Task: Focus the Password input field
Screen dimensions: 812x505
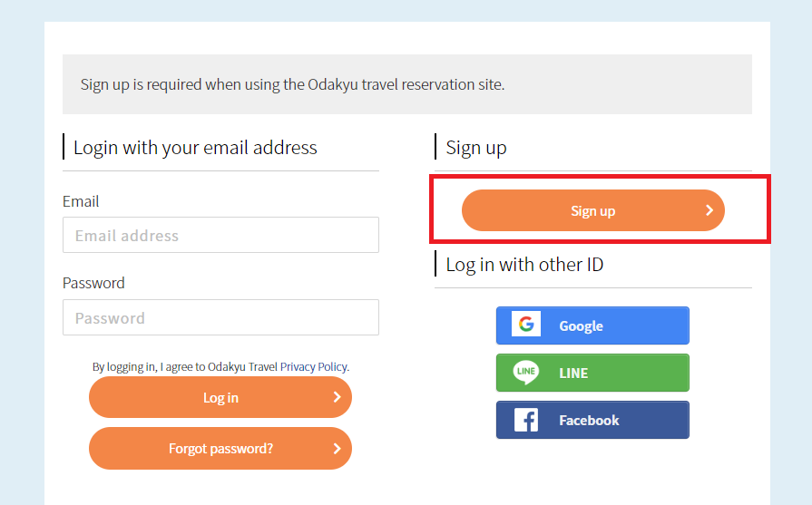Action: point(220,317)
